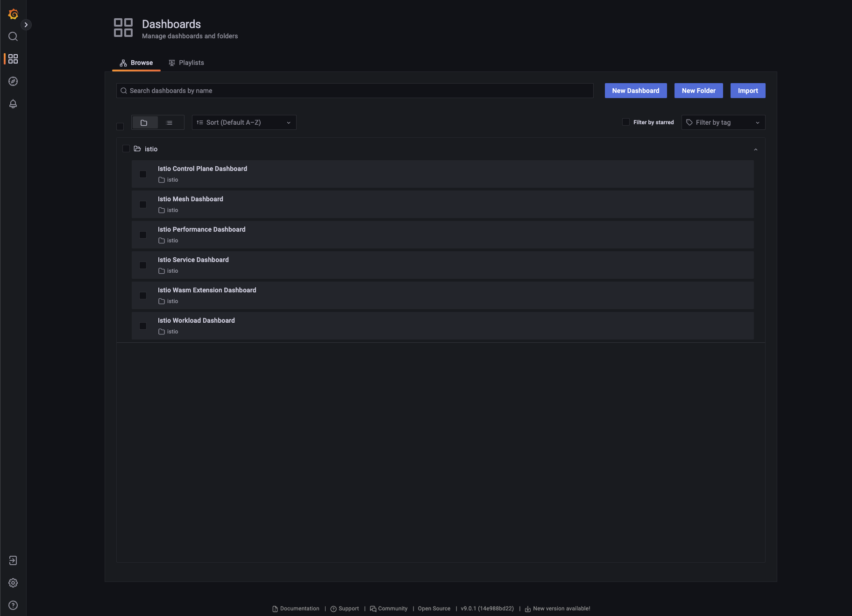Screen dimensions: 852x616
Task: Open Configuration gear icon
Action: pos(13,583)
